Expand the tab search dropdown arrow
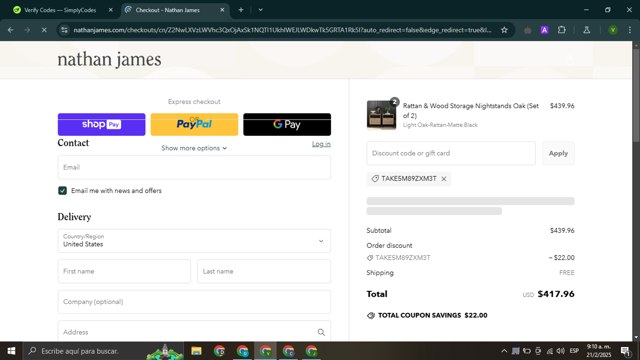 click(260, 10)
